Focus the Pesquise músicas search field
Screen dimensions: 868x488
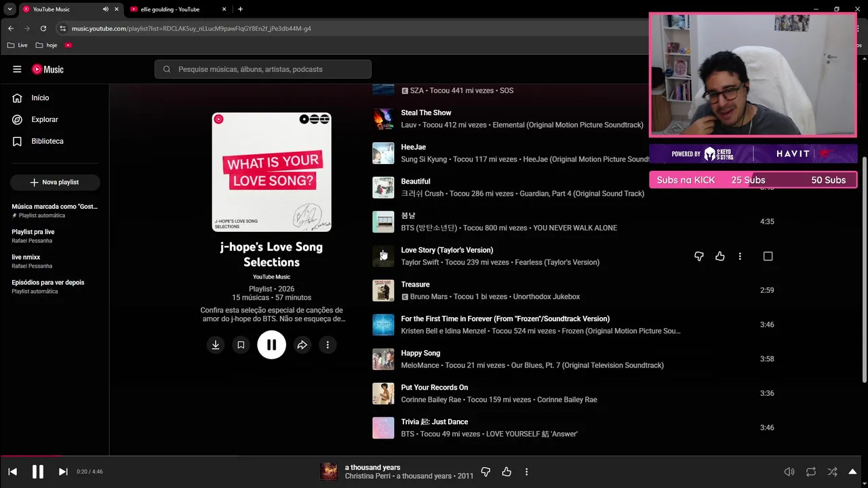[263, 69]
